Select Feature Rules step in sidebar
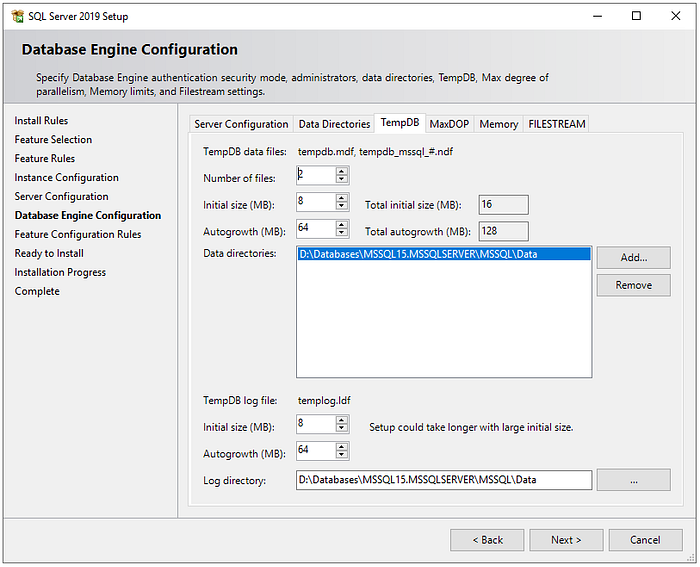This screenshot has width=700, height=567. [x=45, y=158]
